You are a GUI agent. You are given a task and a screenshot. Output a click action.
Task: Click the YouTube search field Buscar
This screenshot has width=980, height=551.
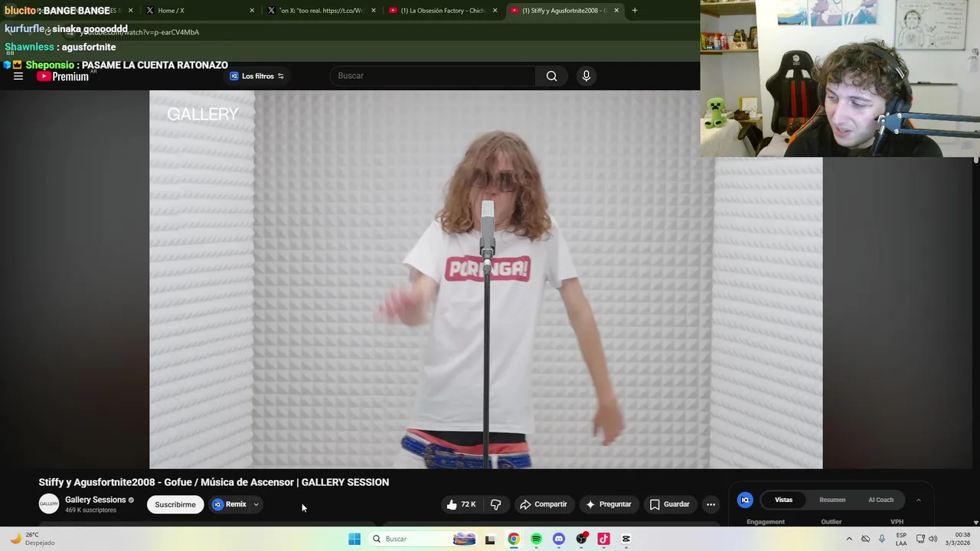(x=433, y=76)
